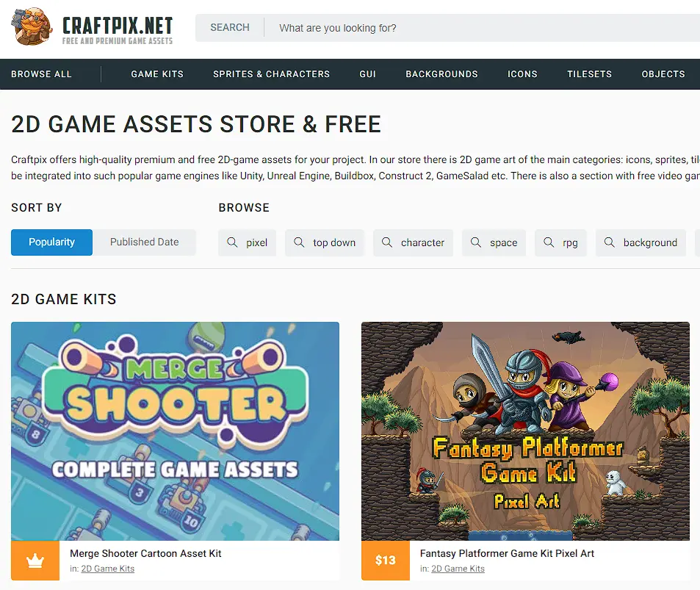This screenshot has width=700, height=590.
Task: Open the Game Kits category
Action: pyautogui.click(x=157, y=74)
